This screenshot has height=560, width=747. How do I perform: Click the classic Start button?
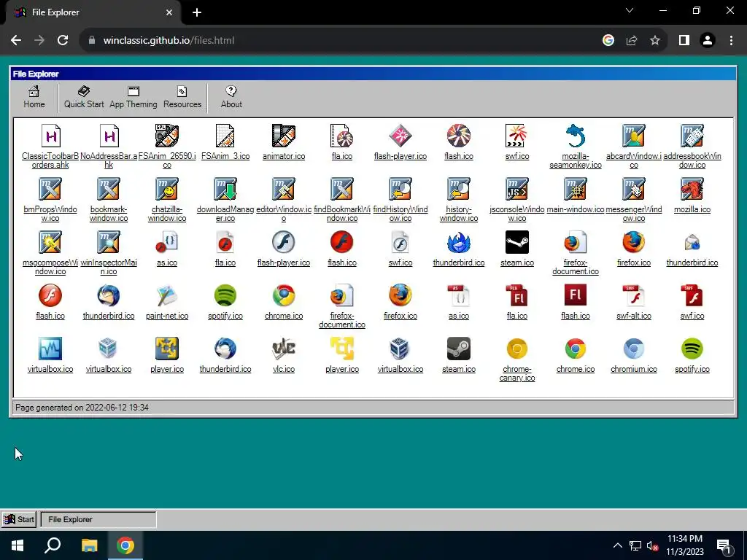pyautogui.click(x=19, y=519)
